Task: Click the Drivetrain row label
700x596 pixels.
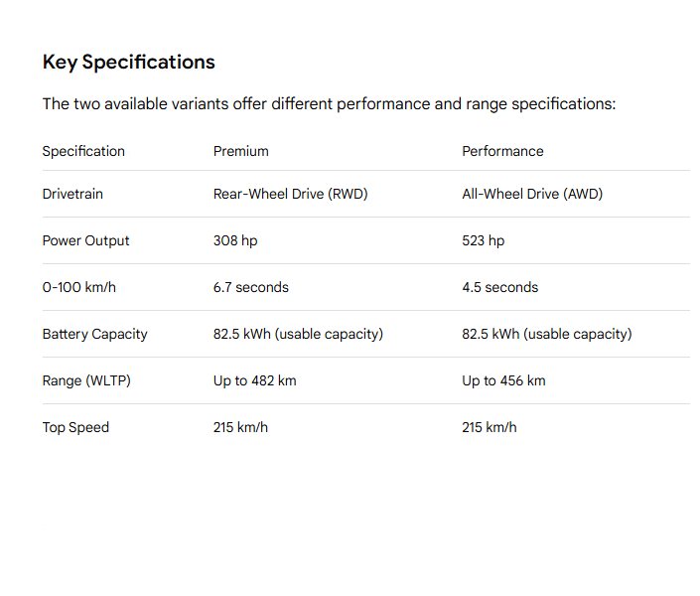Action: (x=72, y=194)
